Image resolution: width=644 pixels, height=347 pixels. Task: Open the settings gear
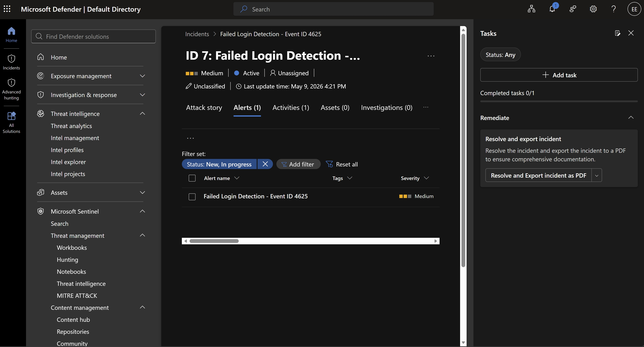pos(593,9)
